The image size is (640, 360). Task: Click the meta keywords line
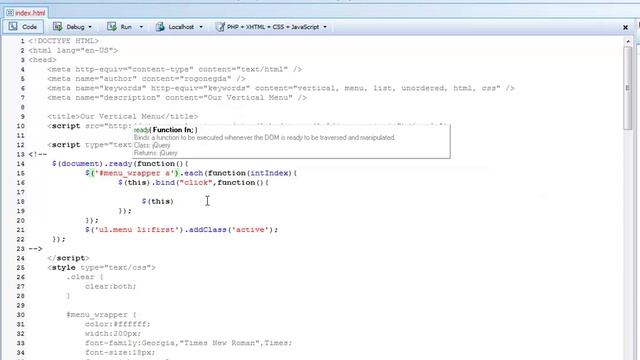coord(281,88)
